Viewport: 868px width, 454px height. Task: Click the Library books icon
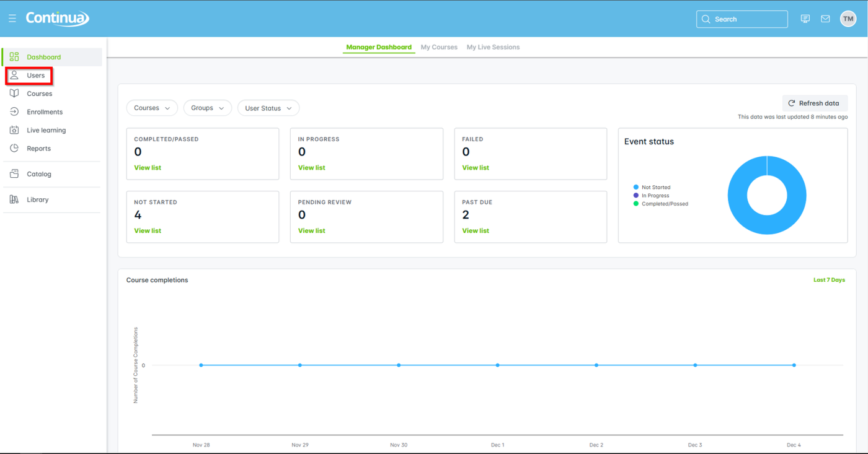[x=14, y=199]
